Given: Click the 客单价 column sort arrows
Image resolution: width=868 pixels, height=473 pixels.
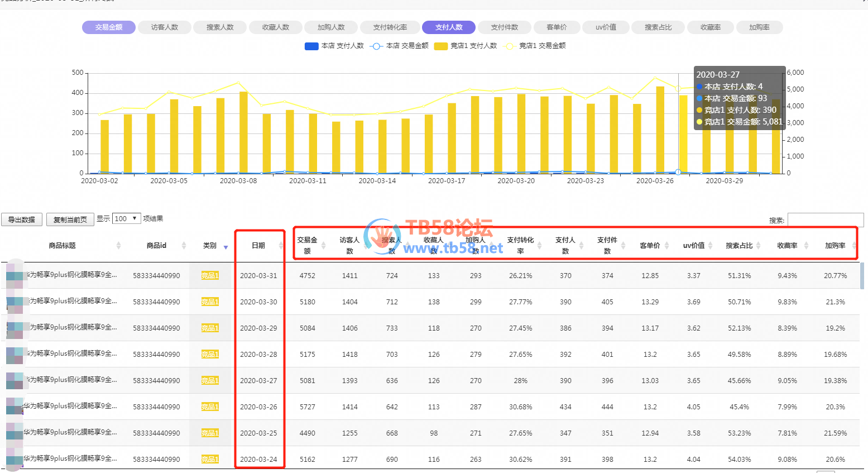Looking at the screenshot, I should [x=666, y=246].
